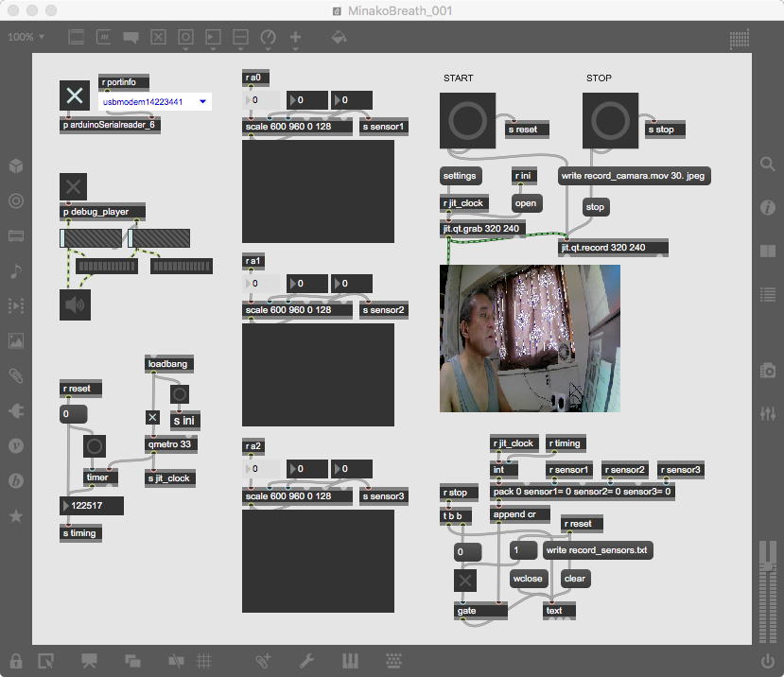Click the settings message box

pos(461,176)
